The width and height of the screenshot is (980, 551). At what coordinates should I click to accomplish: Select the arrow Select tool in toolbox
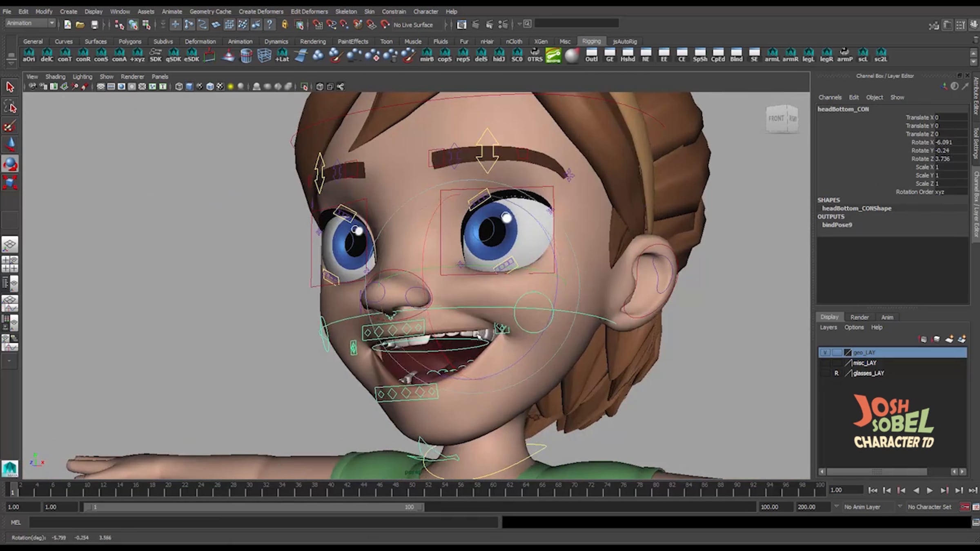click(x=10, y=87)
